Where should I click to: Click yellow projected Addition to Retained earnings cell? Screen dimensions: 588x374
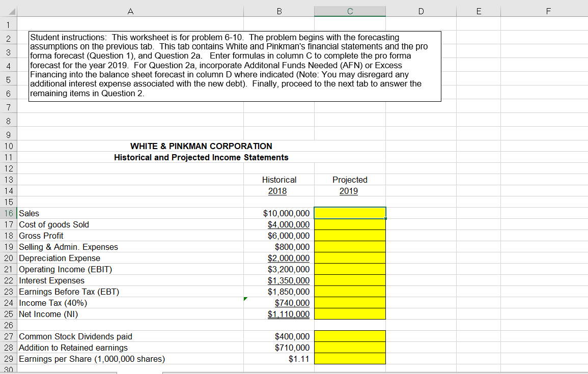[x=350, y=348]
